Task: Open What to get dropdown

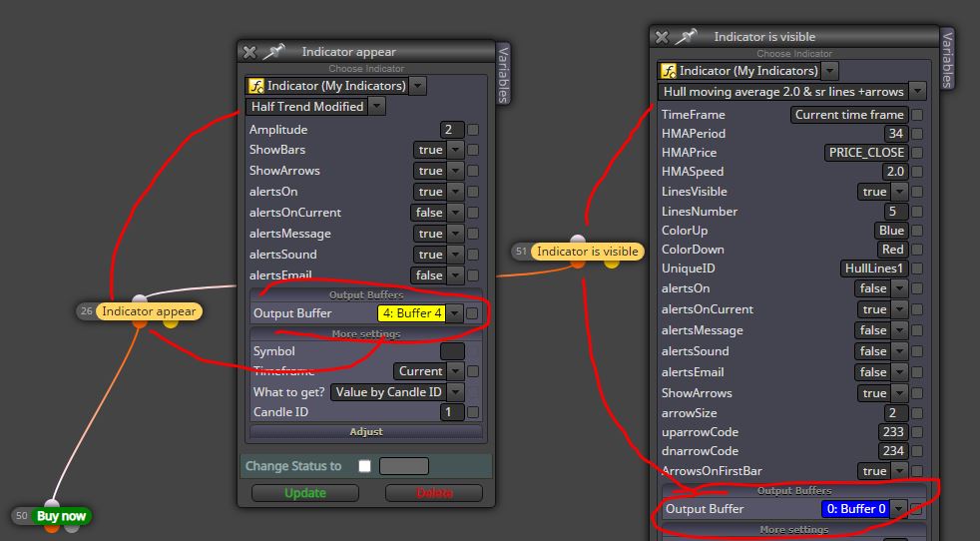Action: (x=456, y=392)
